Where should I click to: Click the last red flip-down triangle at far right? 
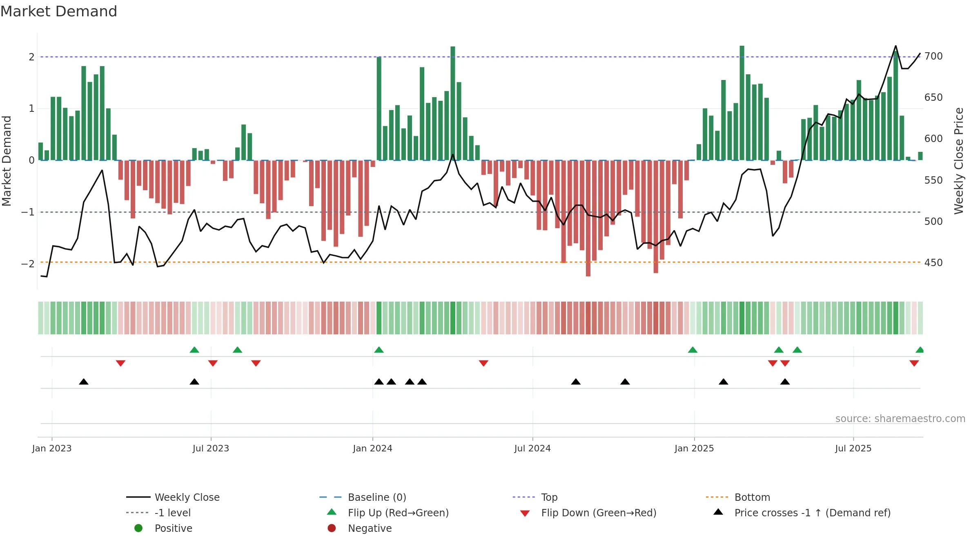914,363
